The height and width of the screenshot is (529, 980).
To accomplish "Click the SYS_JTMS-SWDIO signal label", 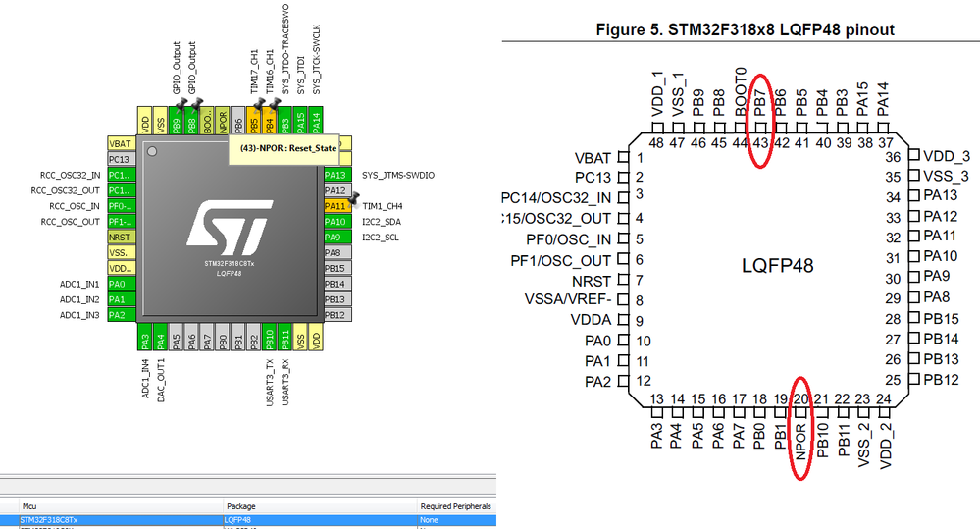I will [398, 175].
